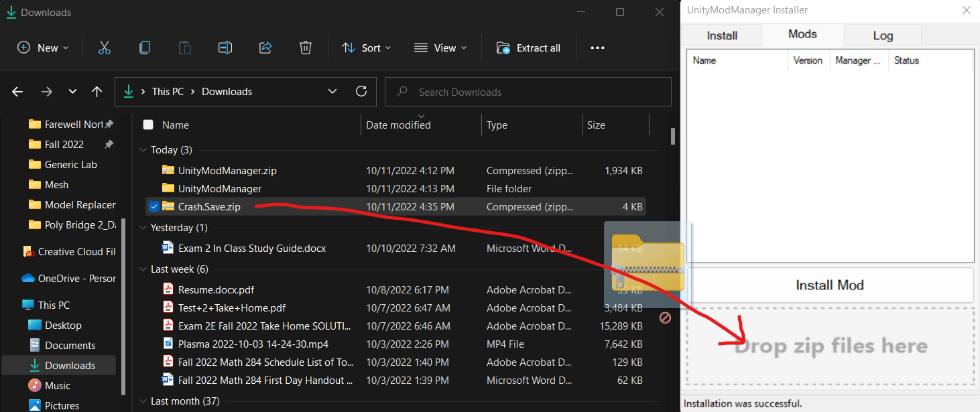This screenshot has height=412, width=980.
Task: Collapse the Last week (6) group
Action: point(144,269)
